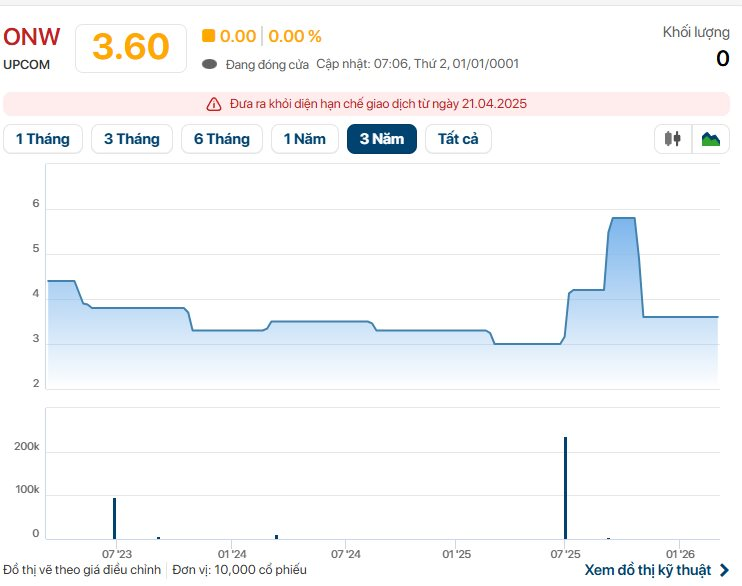
Task: Click the grey market-closed status dot
Action: (209, 64)
